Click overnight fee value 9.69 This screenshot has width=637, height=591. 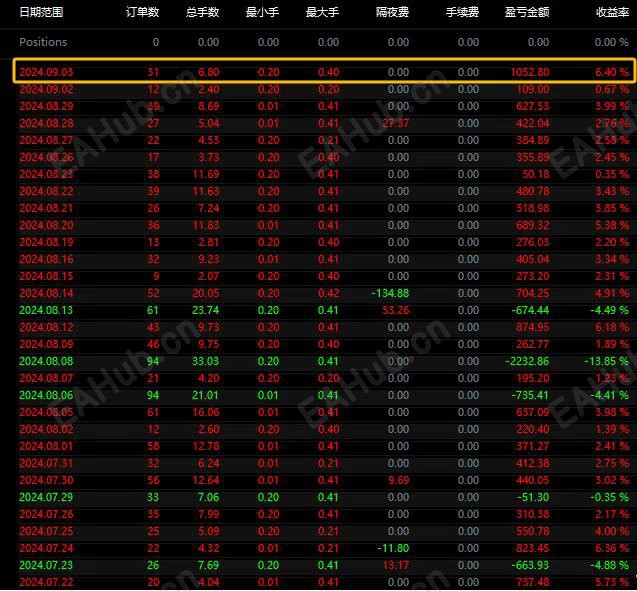click(398, 481)
